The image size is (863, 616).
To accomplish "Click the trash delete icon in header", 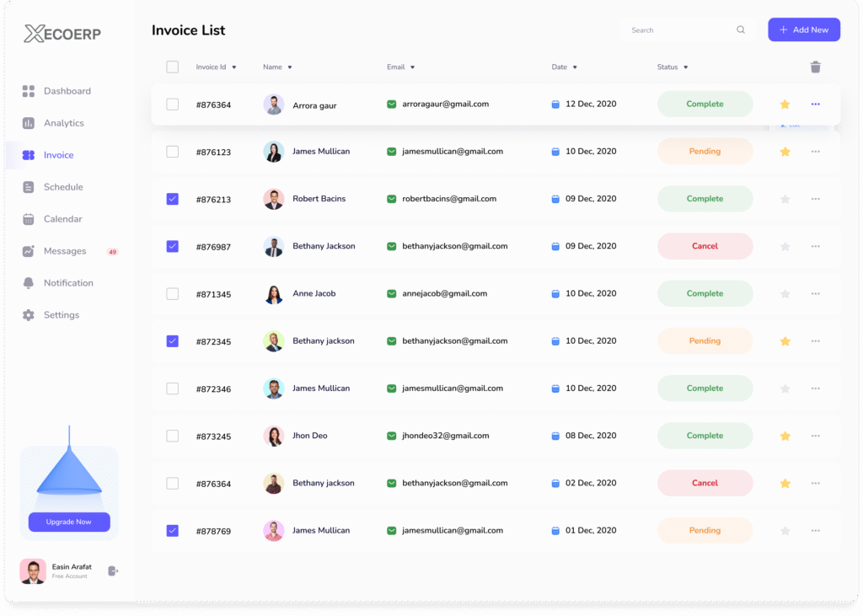I will click(815, 67).
